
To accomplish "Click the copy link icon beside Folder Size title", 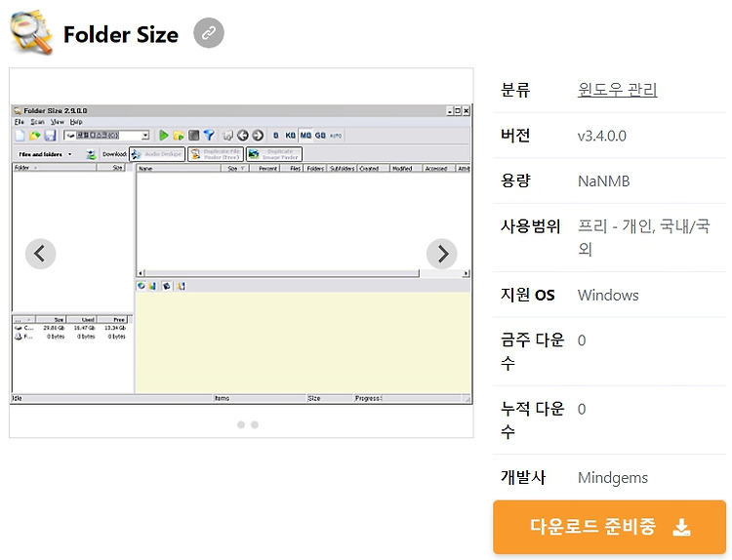I will (209, 32).
